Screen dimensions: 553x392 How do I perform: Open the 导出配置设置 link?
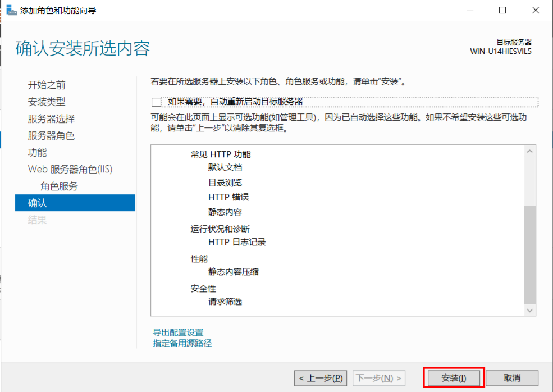pos(177,332)
